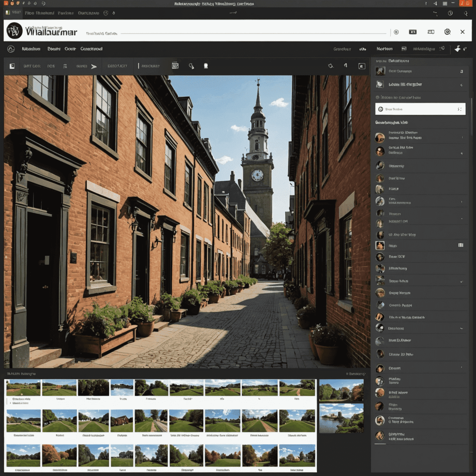This screenshot has width=476, height=476.
Task: Click the arrow-shaped icon in the editing toolbar
Action: pyautogui.click(x=94, y=66)
